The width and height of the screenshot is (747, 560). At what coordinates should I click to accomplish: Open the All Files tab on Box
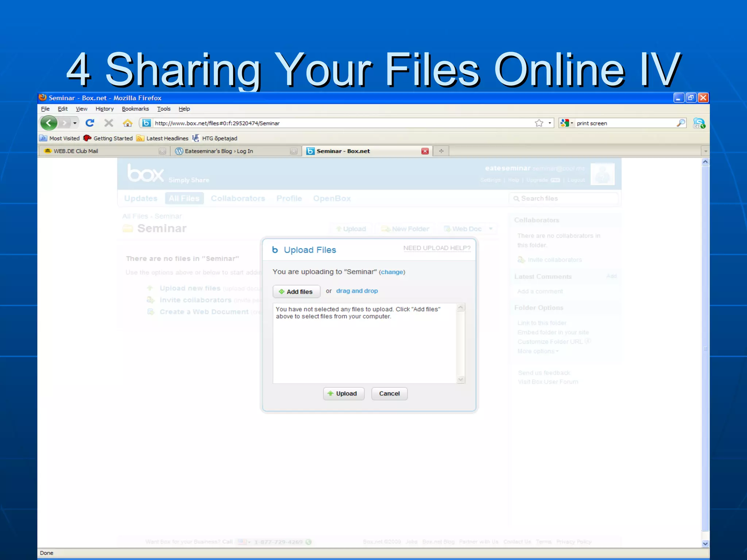(184, 198)
